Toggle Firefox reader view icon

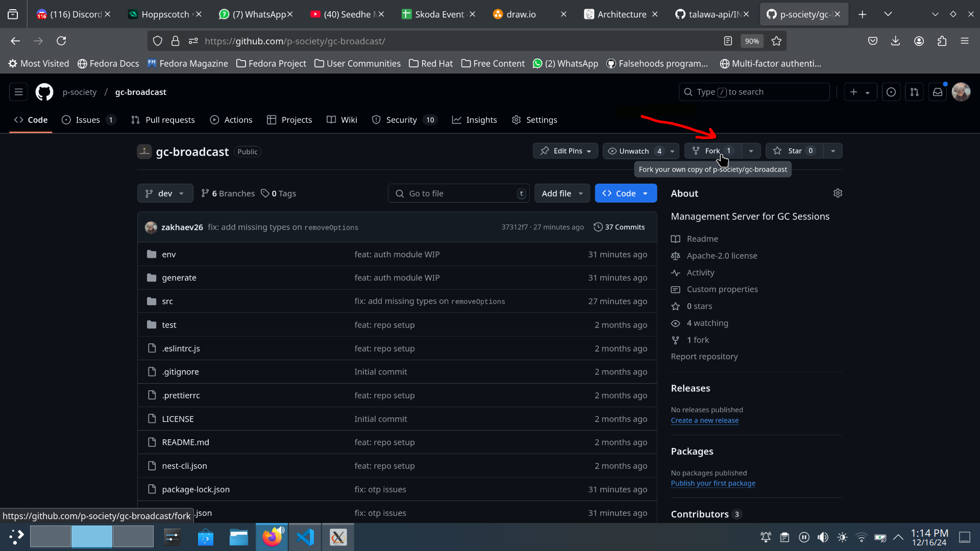(x=728, y=41)
